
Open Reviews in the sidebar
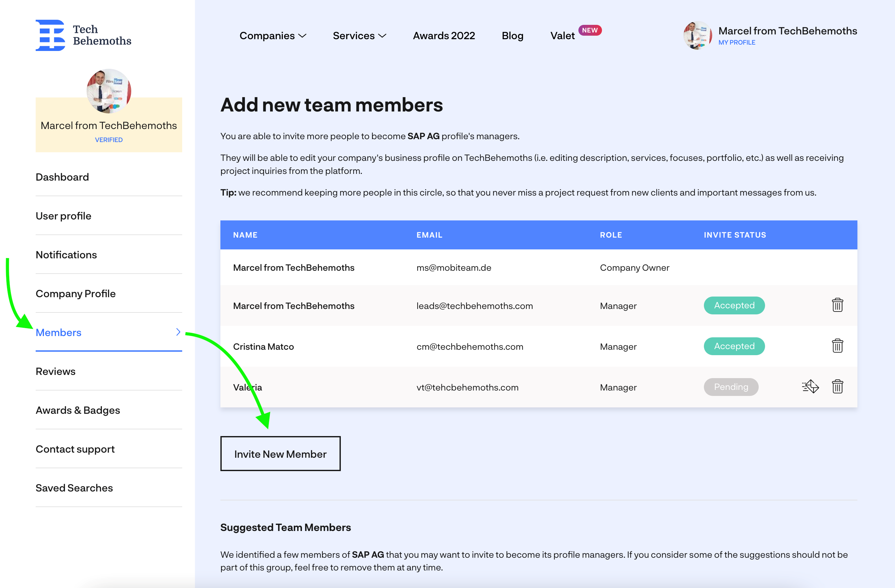pyautogui.click(x=56, y=371)
